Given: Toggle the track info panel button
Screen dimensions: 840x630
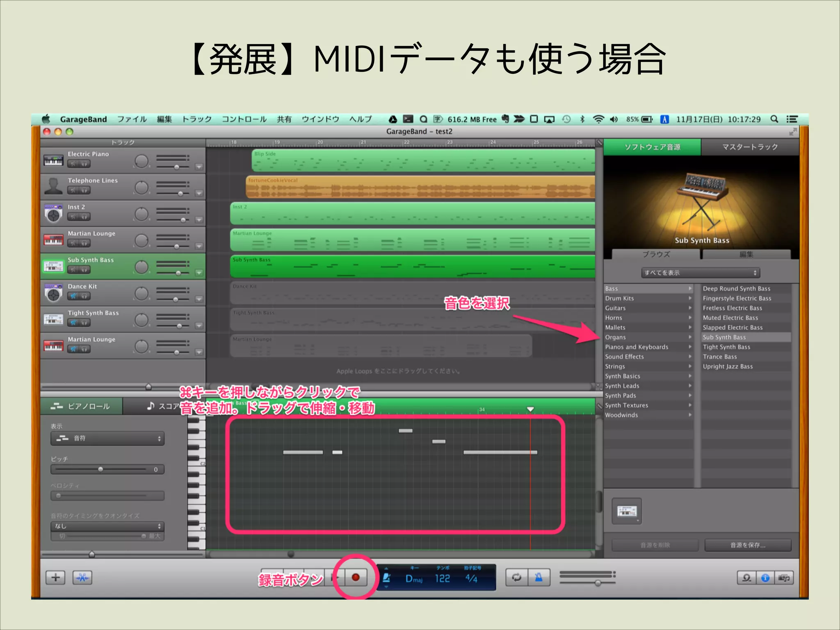Looking at the screenshot, I should [x=765, y=578].
